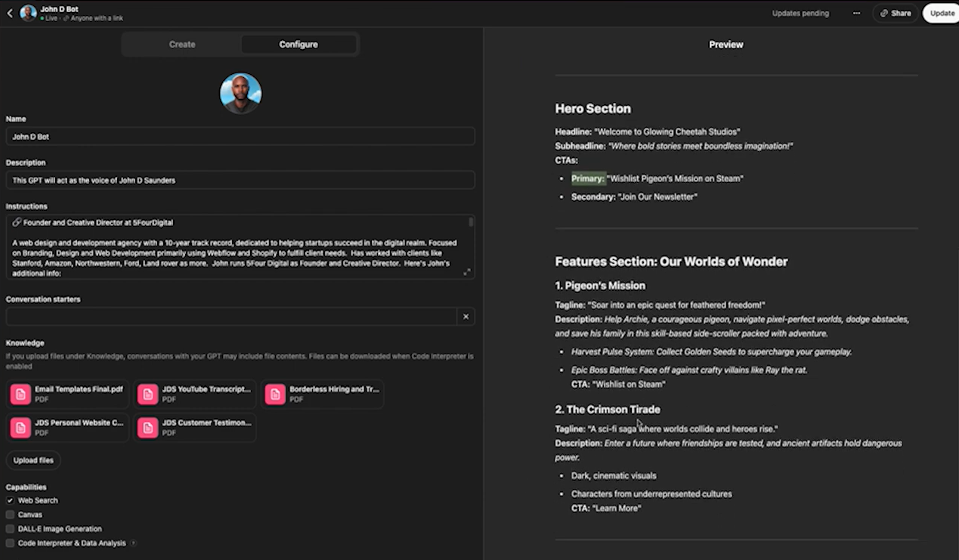Select JDS Personal Website PDF file

(x=68, y=427)
